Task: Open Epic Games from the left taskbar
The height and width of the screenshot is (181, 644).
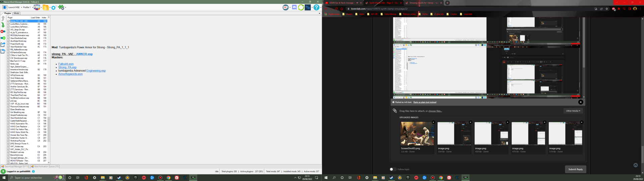Action: pos(136,178)
